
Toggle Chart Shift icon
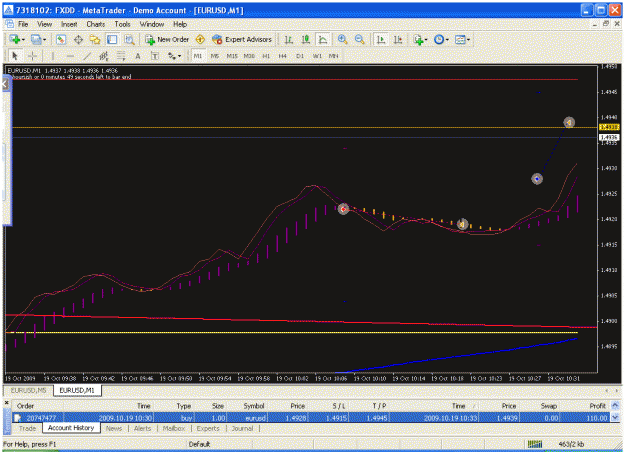[398, 39]
